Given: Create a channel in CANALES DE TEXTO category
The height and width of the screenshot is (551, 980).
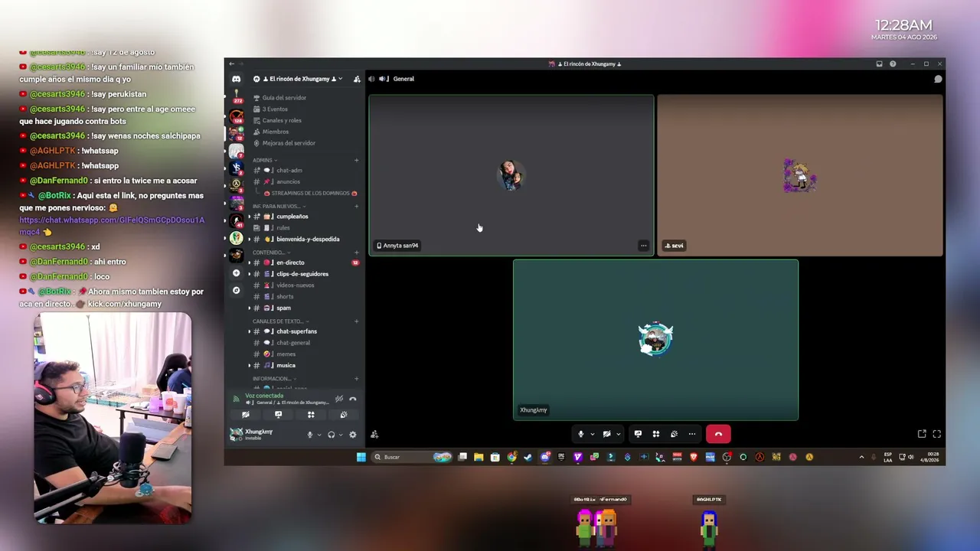Looking at the screenshot, I should pos(357,321).
